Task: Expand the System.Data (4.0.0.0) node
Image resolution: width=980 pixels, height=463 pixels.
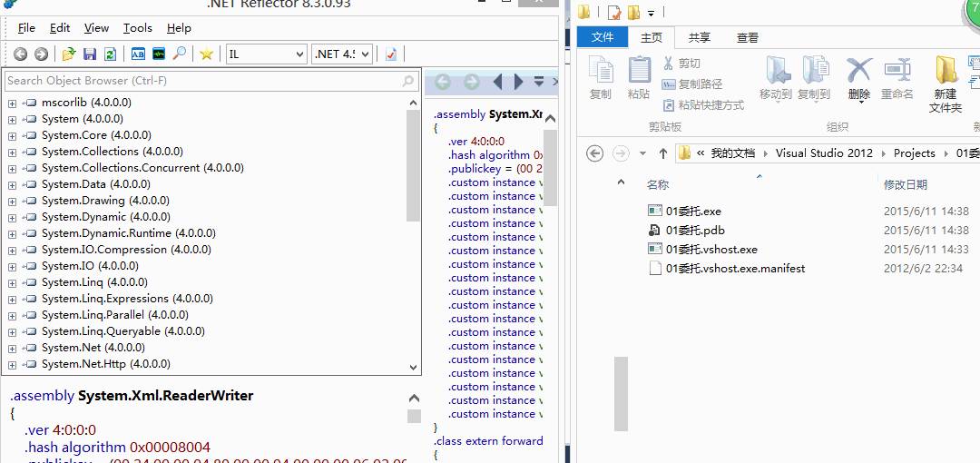Action: coord(12,184)
